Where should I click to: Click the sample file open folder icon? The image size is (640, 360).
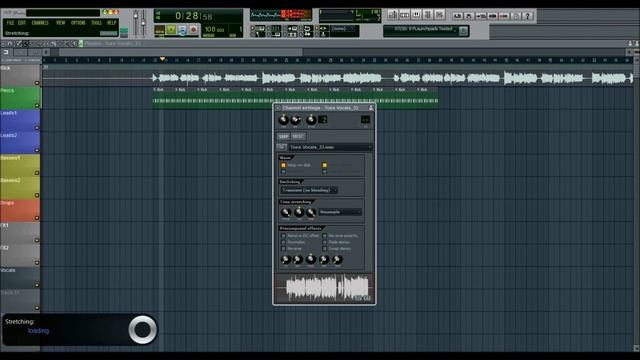(281, 147)
